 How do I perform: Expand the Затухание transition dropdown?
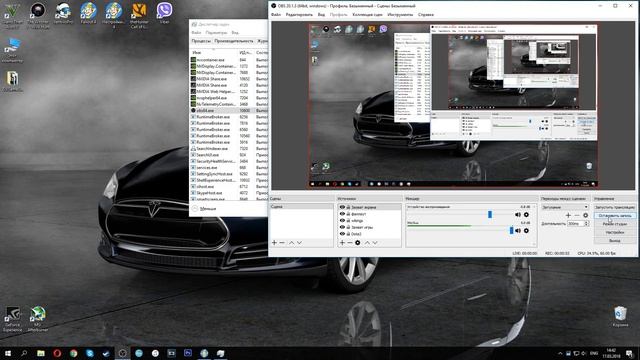pos(565,207)
